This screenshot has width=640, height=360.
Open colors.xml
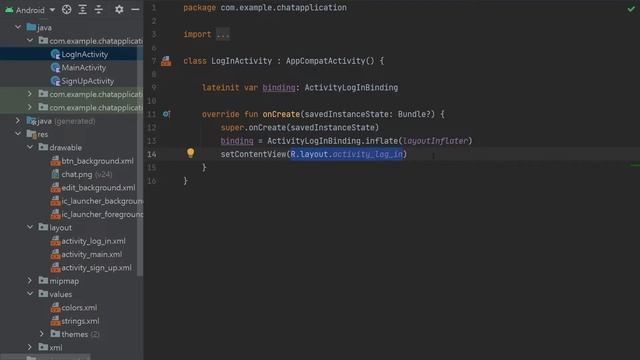click(79, 308)
